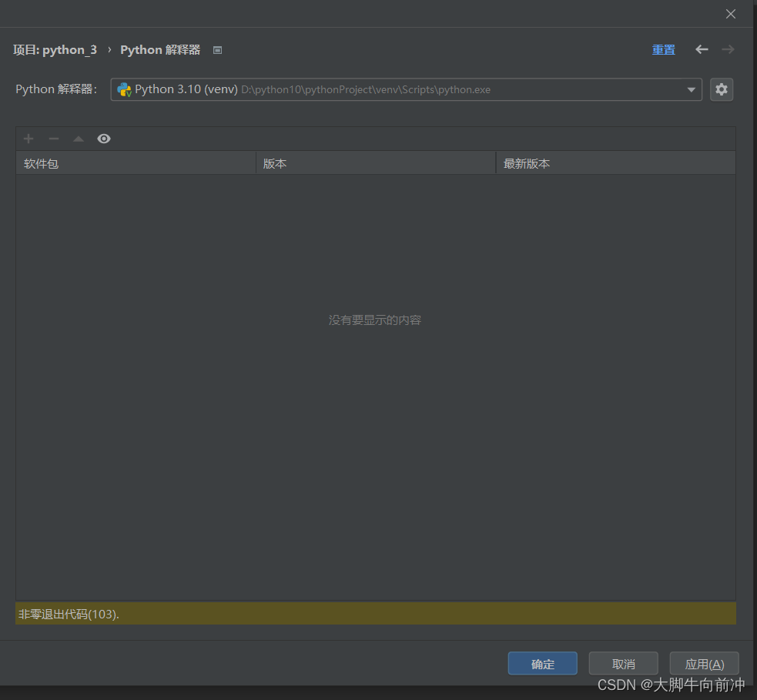Screen dimensions: 757x700
Task: Click the add package plus icon
Action: [x=28, y=139]
